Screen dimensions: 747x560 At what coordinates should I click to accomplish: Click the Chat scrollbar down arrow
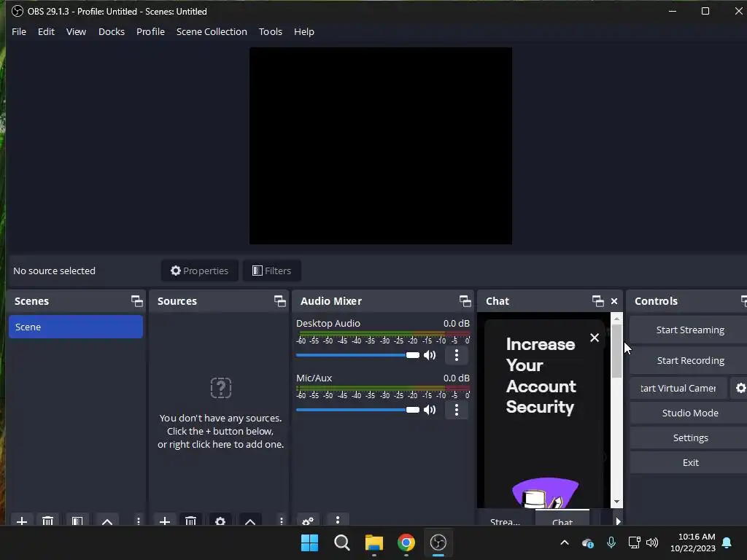click(616, 502)
